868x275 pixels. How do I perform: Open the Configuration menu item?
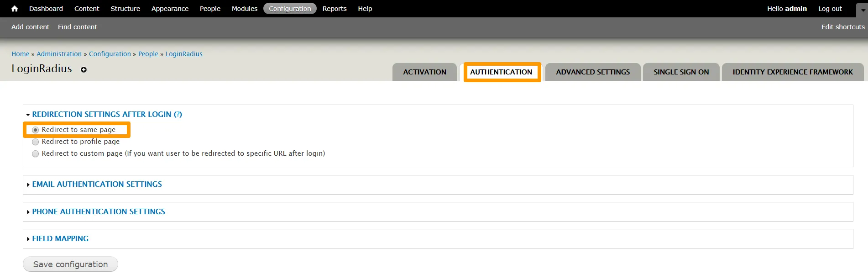[290, 9]
